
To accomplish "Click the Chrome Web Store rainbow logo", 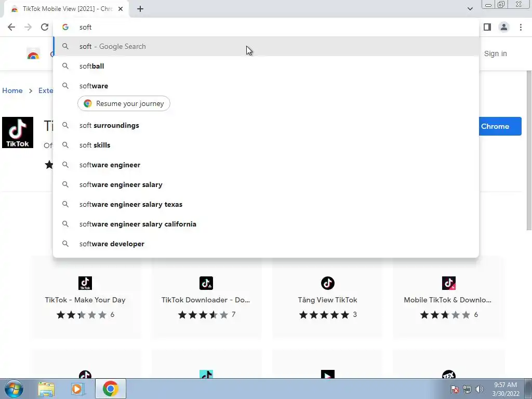I will [x=33, y=54].
